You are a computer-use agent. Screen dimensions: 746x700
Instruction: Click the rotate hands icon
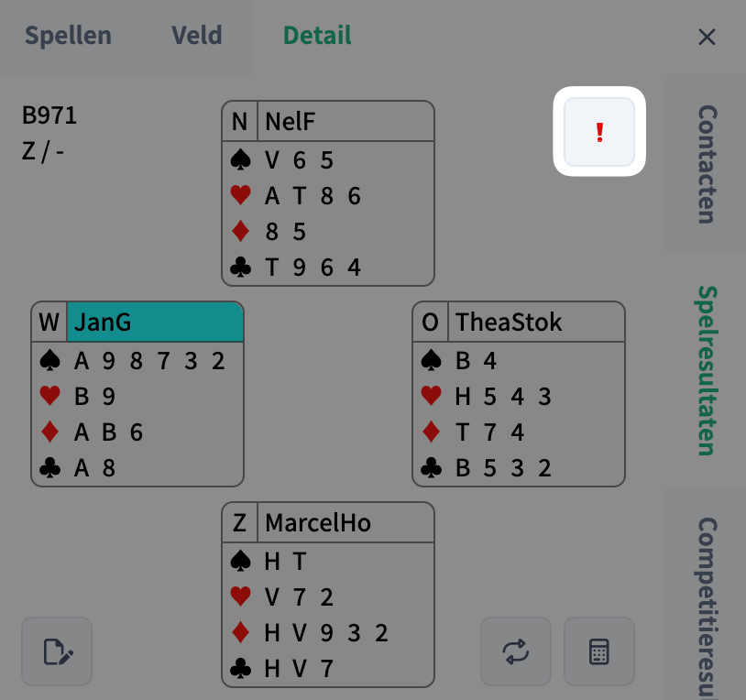tap(515, 651)
